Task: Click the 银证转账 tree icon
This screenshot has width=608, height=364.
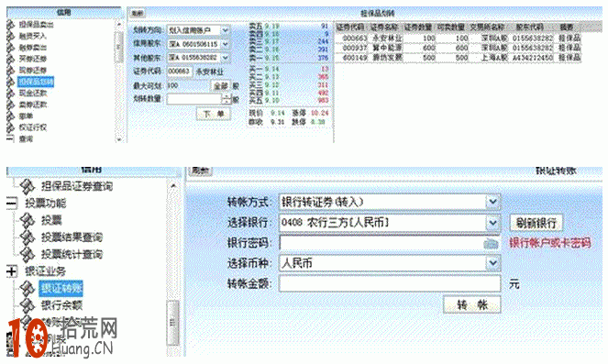Action: point(28,288)
